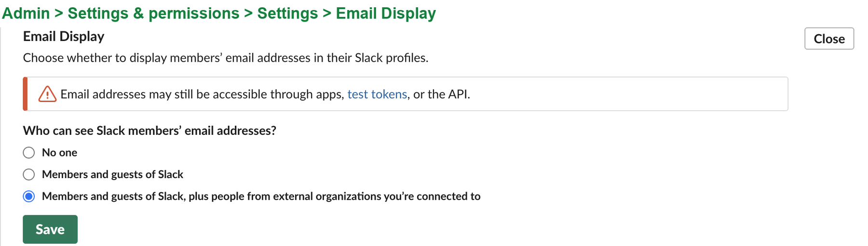Image resolution: width=868 pixels, height=246 pixels.
Task: Click the "Email addresses may still be accessible" warning text
Action: pyautogui.click(x=265, y=94)
